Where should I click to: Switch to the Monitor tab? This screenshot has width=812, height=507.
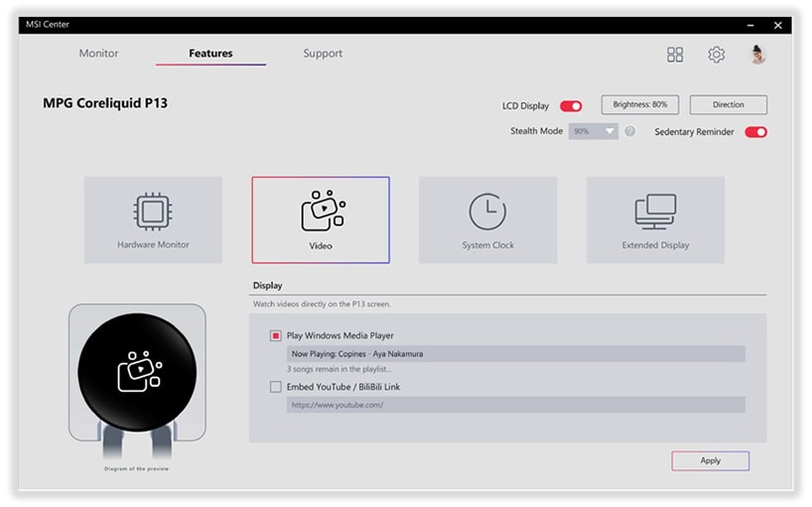[99, 54]
